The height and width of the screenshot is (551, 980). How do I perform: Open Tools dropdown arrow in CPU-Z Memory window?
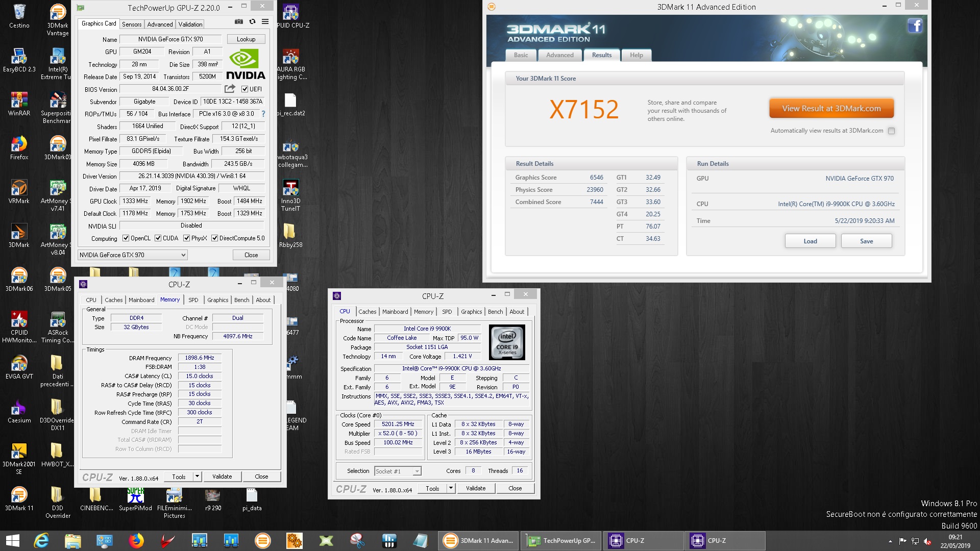197,477
